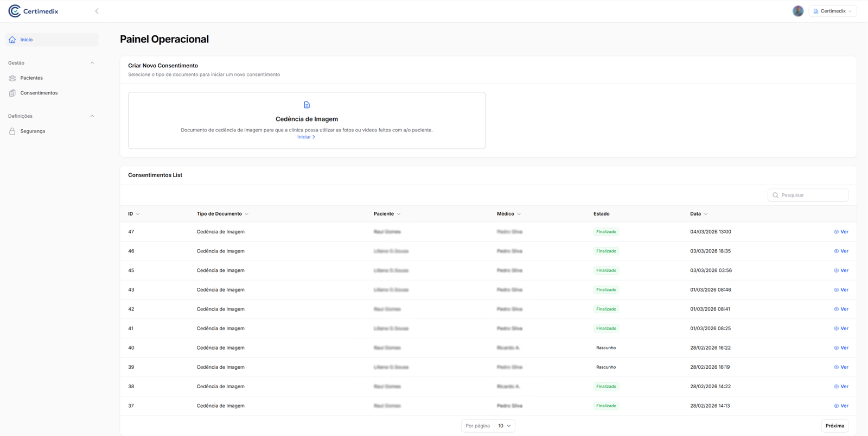The width and height of the screenshot is (868, 436).
Task: Click the user avatar in header
Action: tap(797, 11)
